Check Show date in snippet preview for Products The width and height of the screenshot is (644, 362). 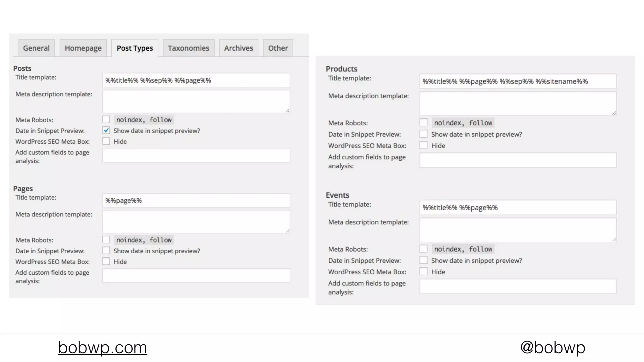click(424, 134)
